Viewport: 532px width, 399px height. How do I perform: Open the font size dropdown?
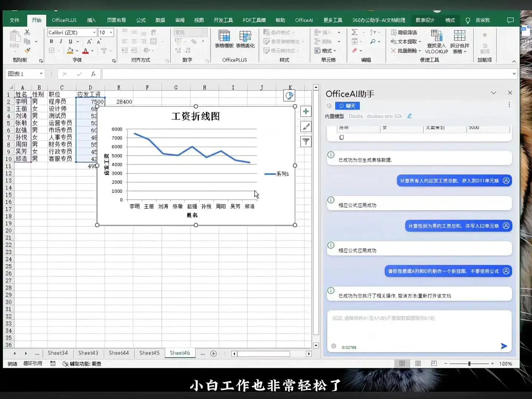[110, 33]
